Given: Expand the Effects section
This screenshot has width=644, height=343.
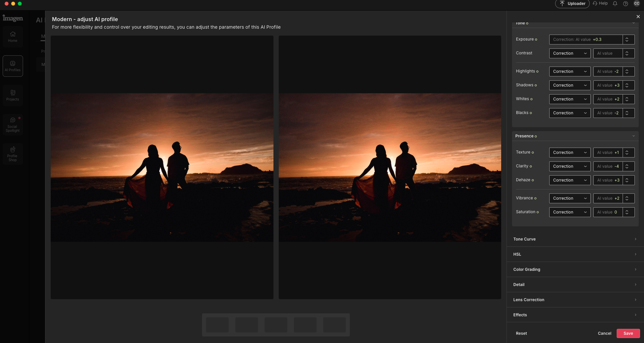Looking at the screenshot, I should click(x=575, y=315).
